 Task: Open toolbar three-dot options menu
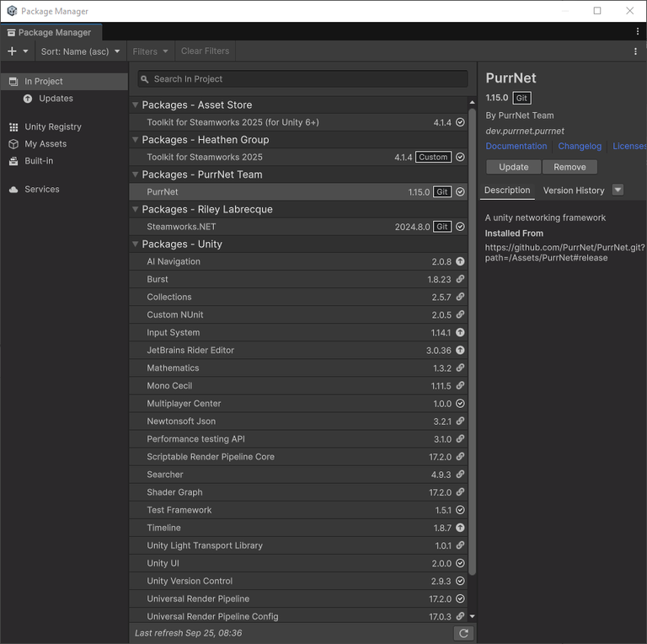pos(635,51)
